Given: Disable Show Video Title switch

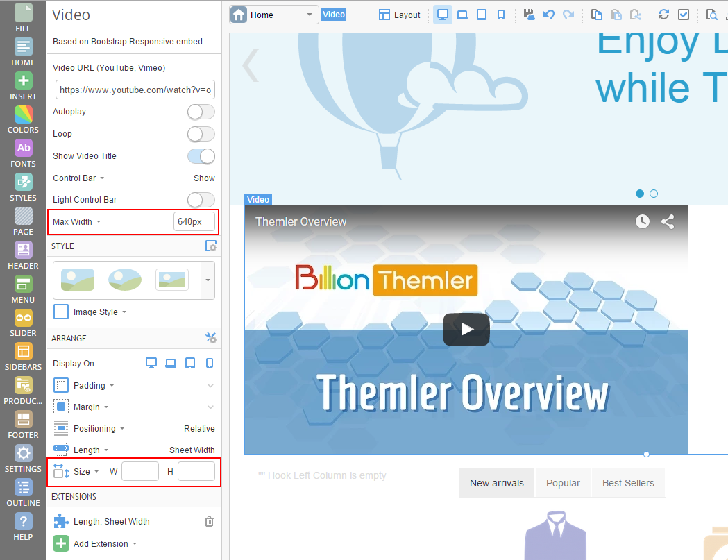Looking at the screenshot, I should pos(201,157).
